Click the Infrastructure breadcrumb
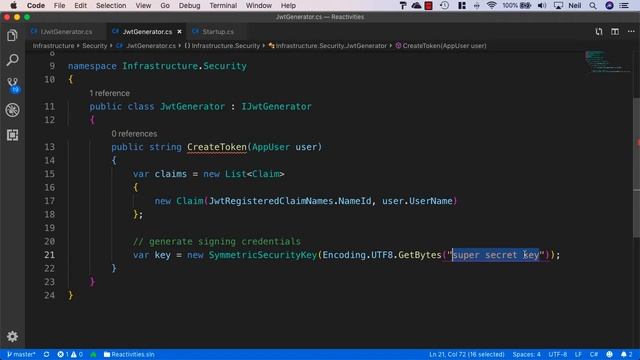 (x=53, y=46)
